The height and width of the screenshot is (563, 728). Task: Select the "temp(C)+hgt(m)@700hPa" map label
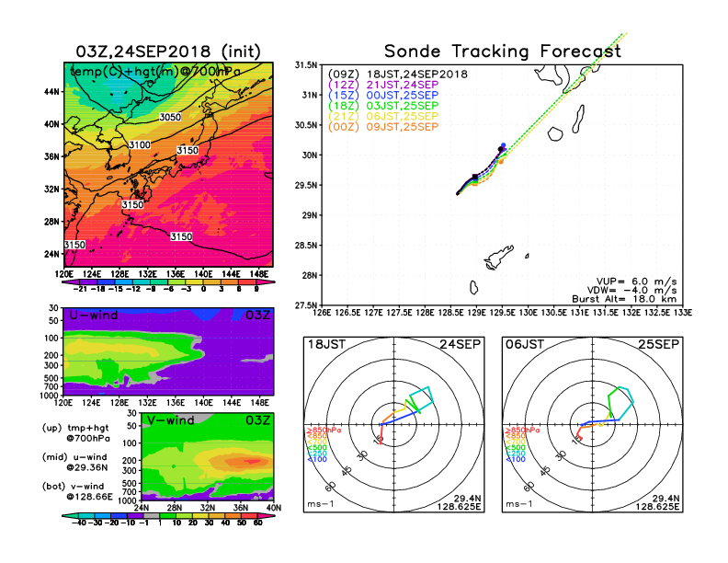point(155,72)
